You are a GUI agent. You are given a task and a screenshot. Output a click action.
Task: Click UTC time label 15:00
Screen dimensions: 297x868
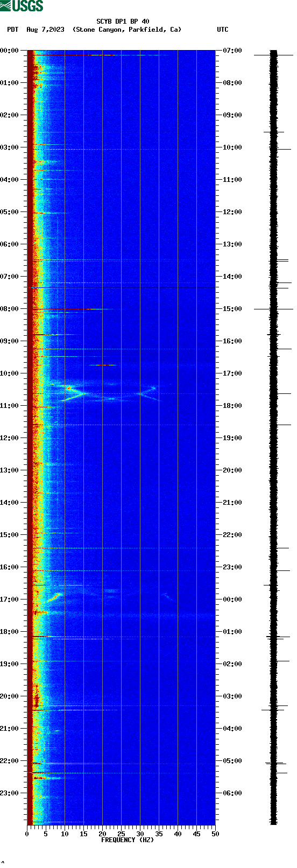232,309
